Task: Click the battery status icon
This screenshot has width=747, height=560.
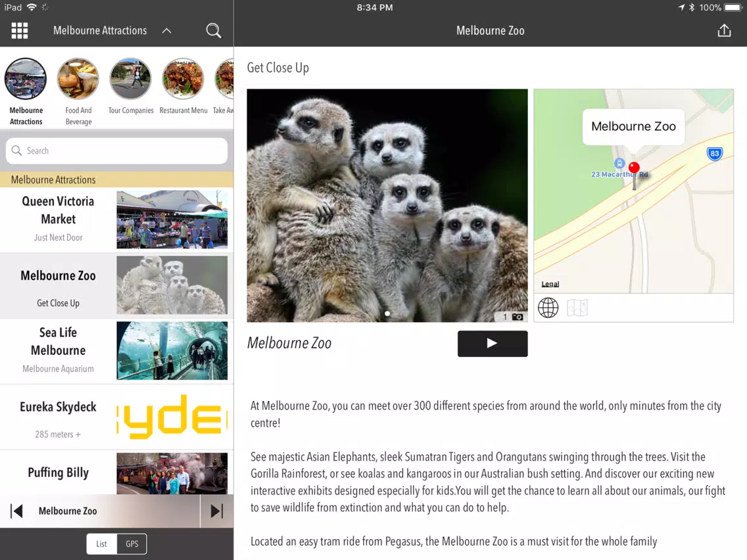Action: click(733, 7)
